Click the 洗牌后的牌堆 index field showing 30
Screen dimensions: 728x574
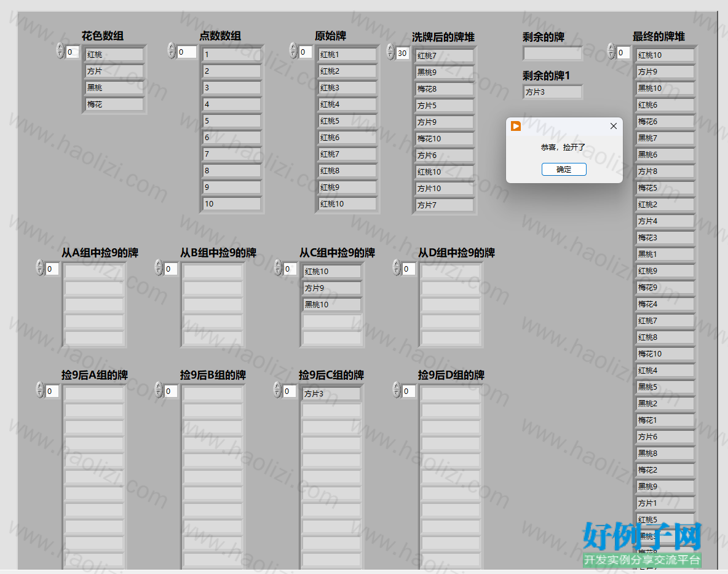click(x=403, y=53)
